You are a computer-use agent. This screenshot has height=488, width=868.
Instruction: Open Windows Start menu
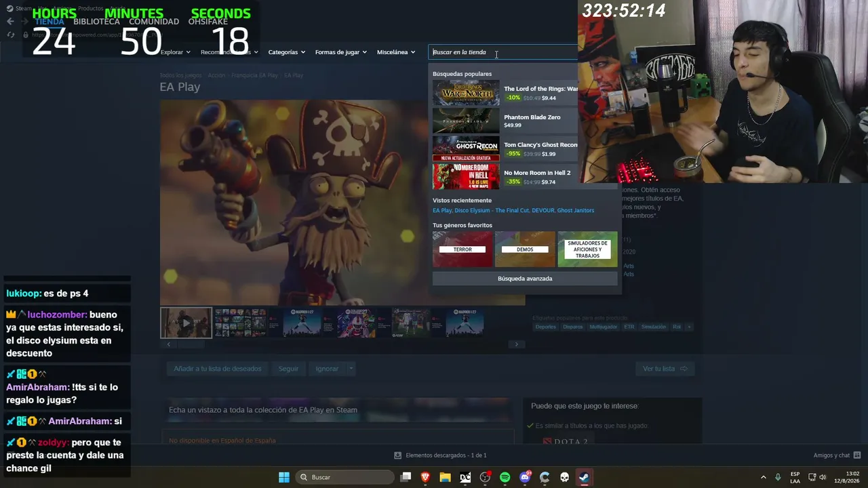pos(284,477)
